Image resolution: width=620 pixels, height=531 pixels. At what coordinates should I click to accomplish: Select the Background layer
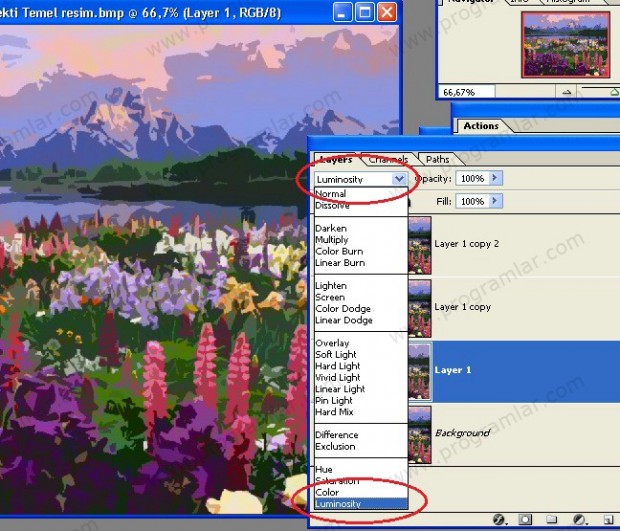click(514, 434)
